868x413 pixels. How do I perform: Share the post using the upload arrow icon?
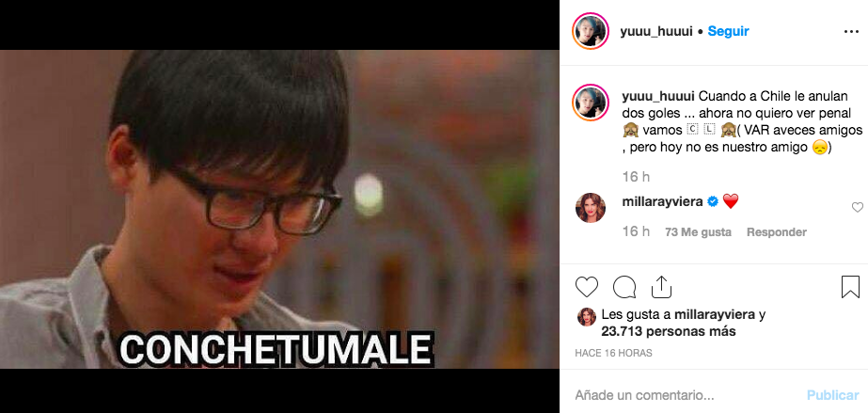[x=661, y=287]
